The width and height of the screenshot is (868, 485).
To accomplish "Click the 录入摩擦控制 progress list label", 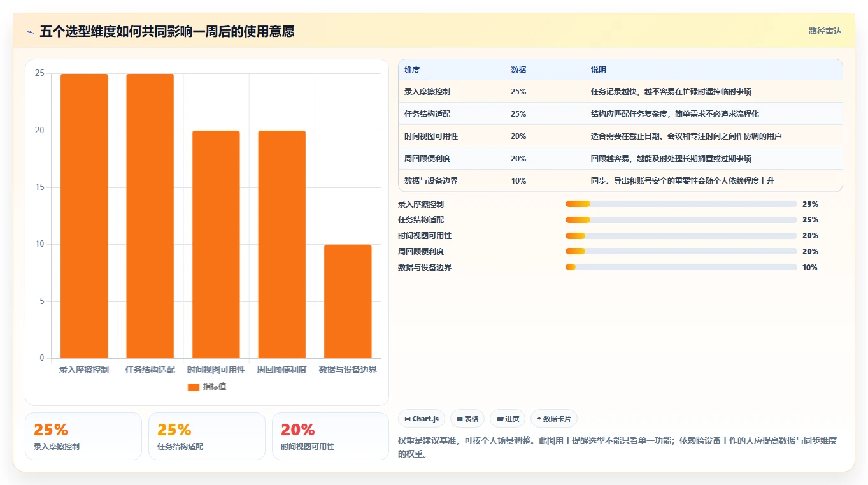I will coord(421,205).
